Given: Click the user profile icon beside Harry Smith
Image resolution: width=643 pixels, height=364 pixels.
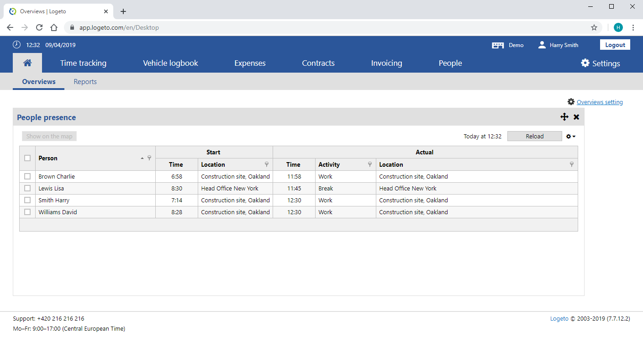Looking at the screenshot, I should [x=542, y=45].
